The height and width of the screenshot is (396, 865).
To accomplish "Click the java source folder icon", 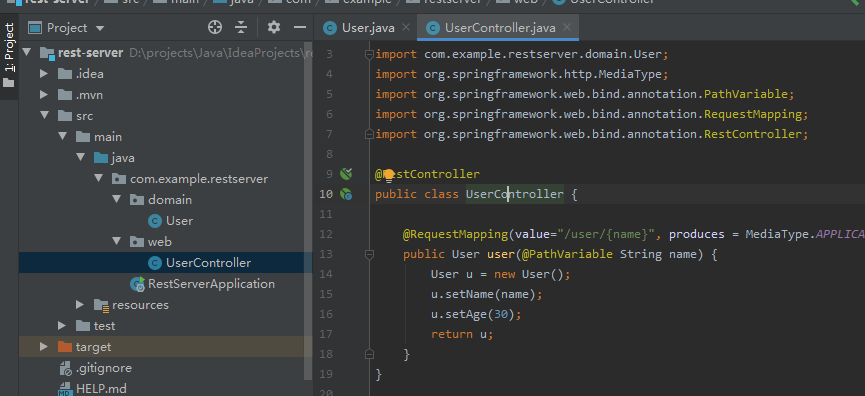I will pyautogui.click(x=100, y=158).
